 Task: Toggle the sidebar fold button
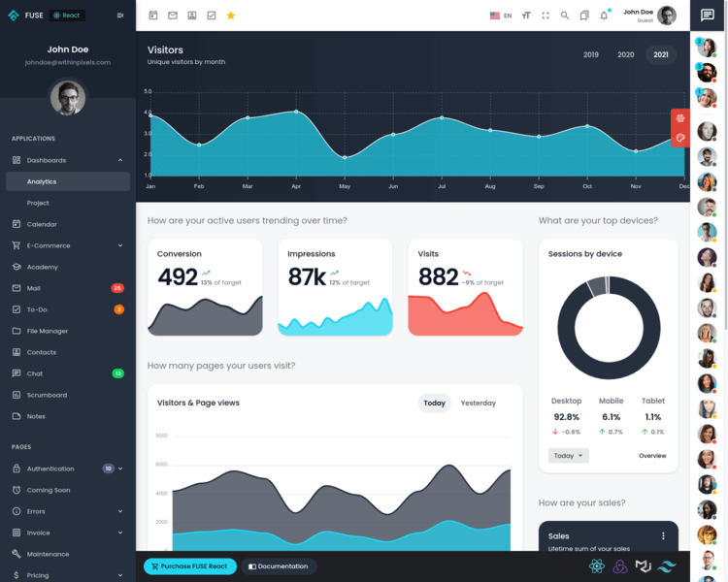(120, 16)
